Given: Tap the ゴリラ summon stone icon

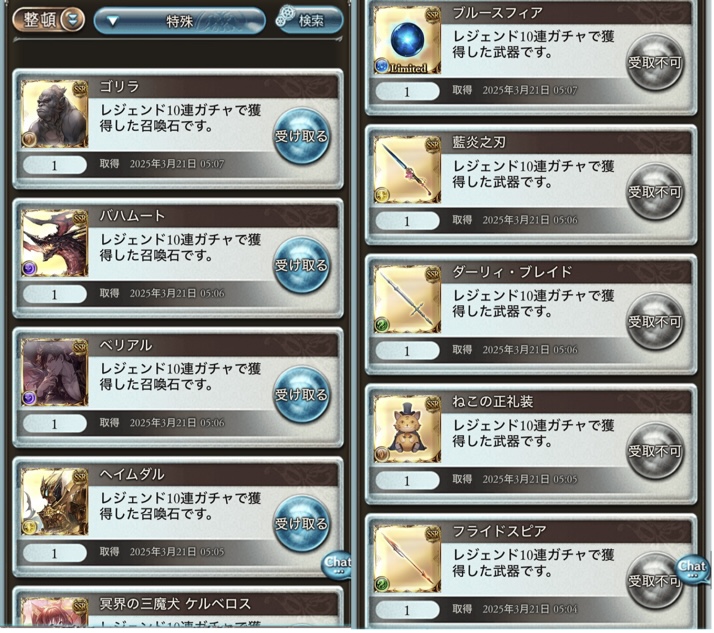Looking at the screenshot, I should pos(55,114).
